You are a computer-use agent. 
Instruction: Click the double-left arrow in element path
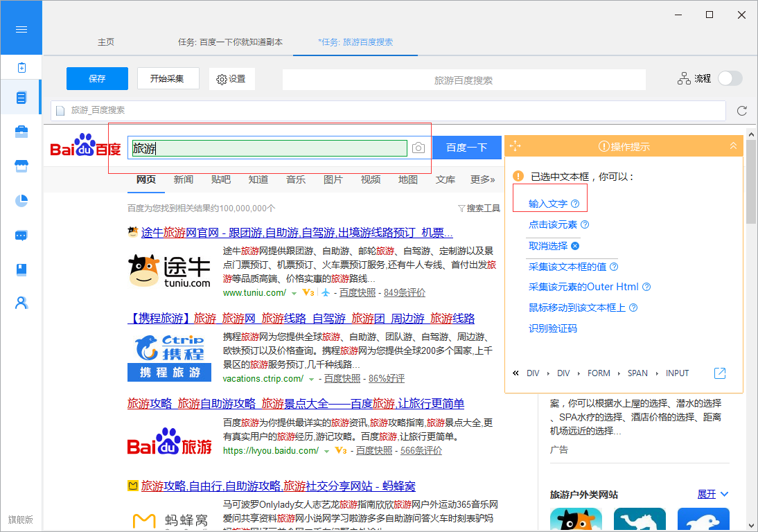(515, 373)
